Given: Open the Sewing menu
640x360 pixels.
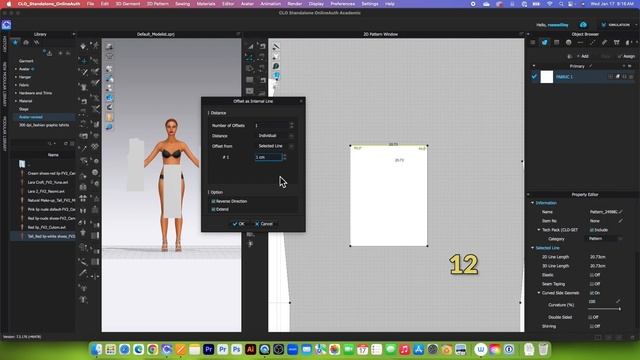Looking at the screenshot, I should 182,4.
